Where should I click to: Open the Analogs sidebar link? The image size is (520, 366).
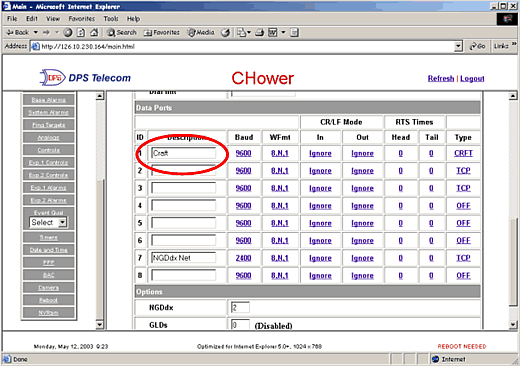(49, 137)
